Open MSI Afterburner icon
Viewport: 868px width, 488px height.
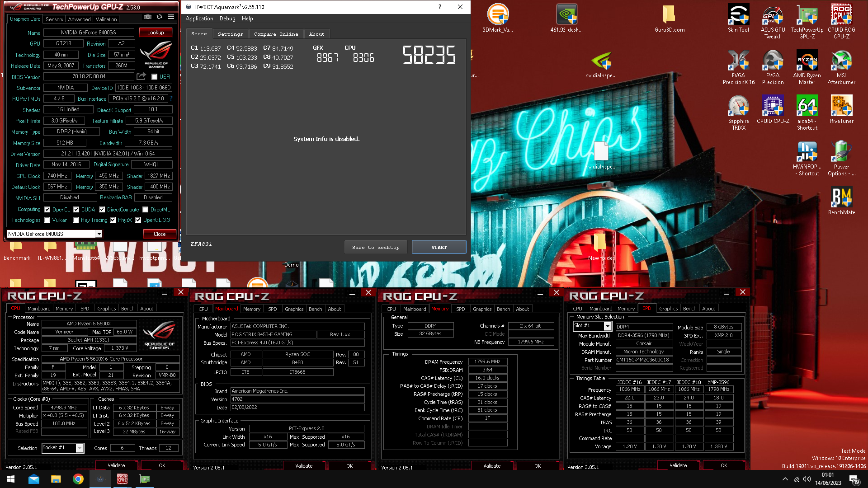pos(841,67)
